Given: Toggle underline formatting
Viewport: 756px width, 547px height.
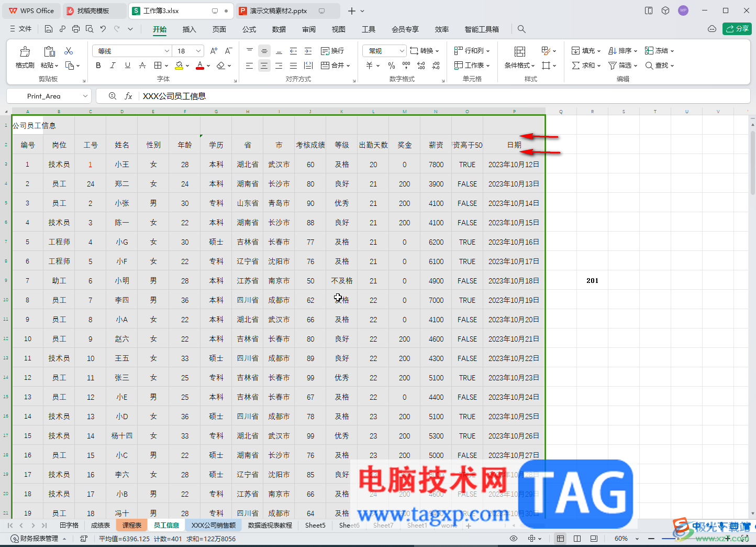Looking at the screenshot, I should click(x=128, y=65).
